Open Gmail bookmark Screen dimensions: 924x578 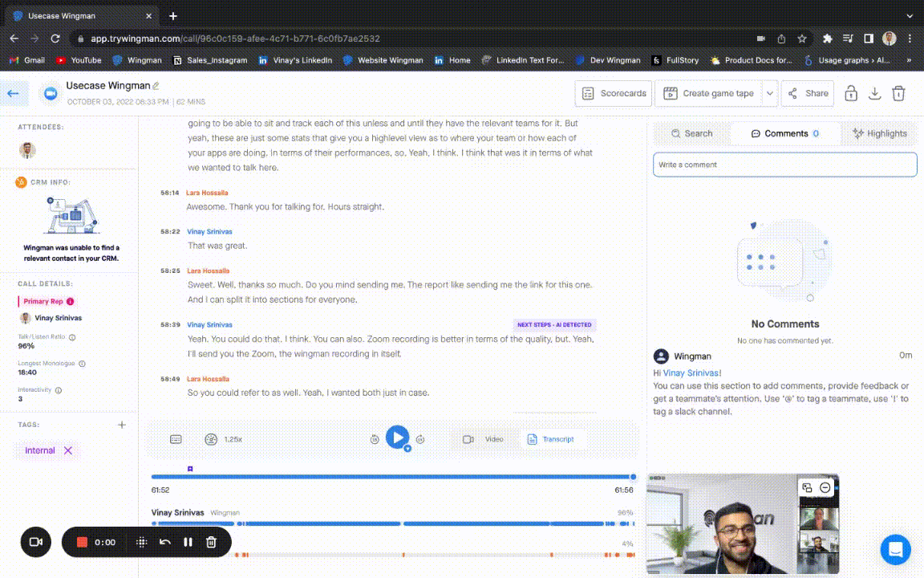click(x=27, y=60)
